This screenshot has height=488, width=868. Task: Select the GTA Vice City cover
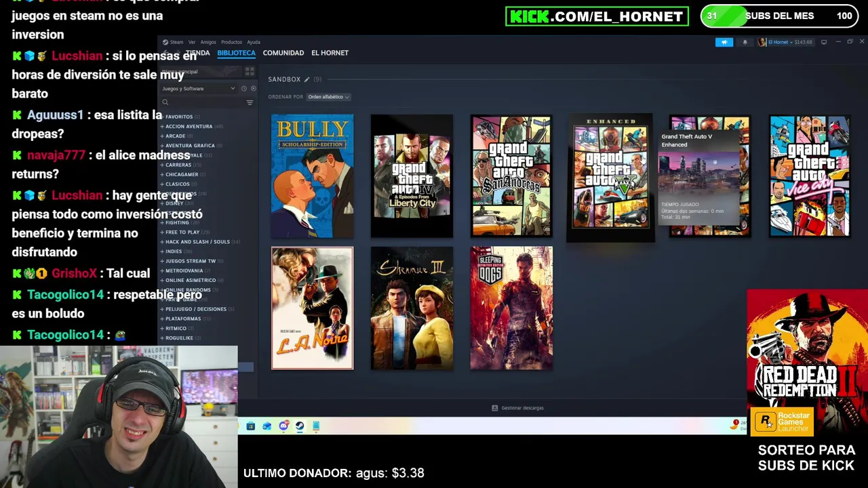810,176
